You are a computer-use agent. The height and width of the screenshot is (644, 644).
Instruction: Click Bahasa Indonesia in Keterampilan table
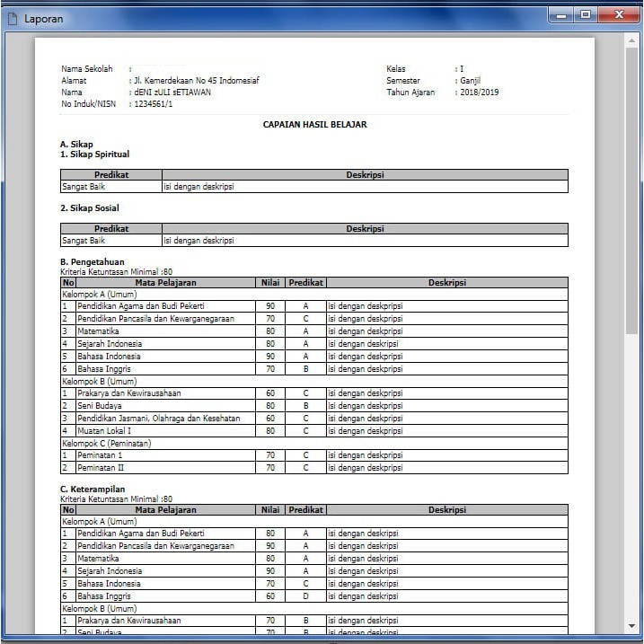[x=109, y=583]
